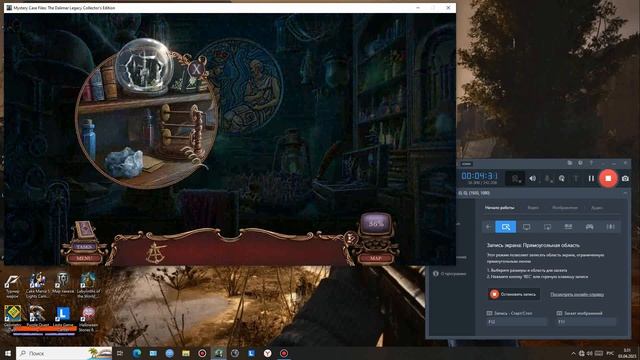The image size is (640, 360).
Task: Select around-mouse recording mode
Action: click(x=547, y=227)
